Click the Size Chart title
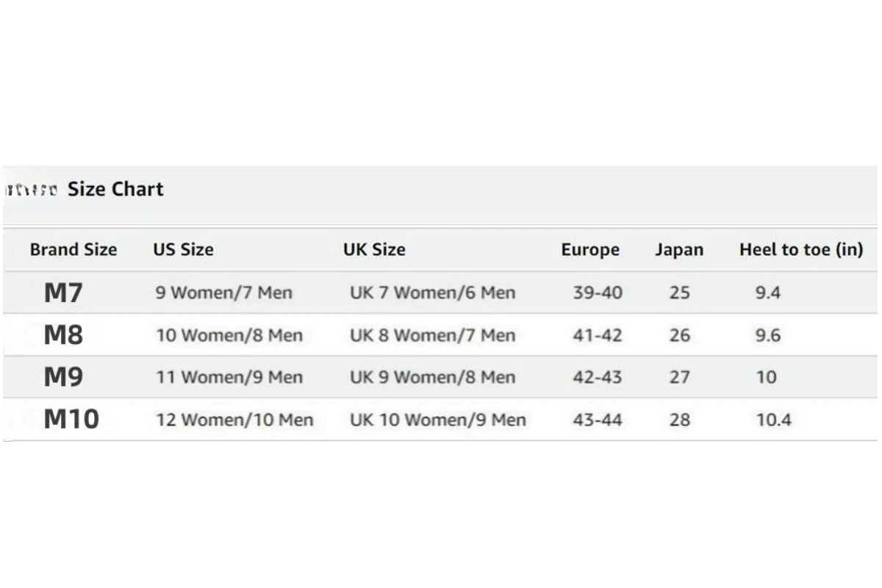This screenshot has width=882, height=588. 115,190
